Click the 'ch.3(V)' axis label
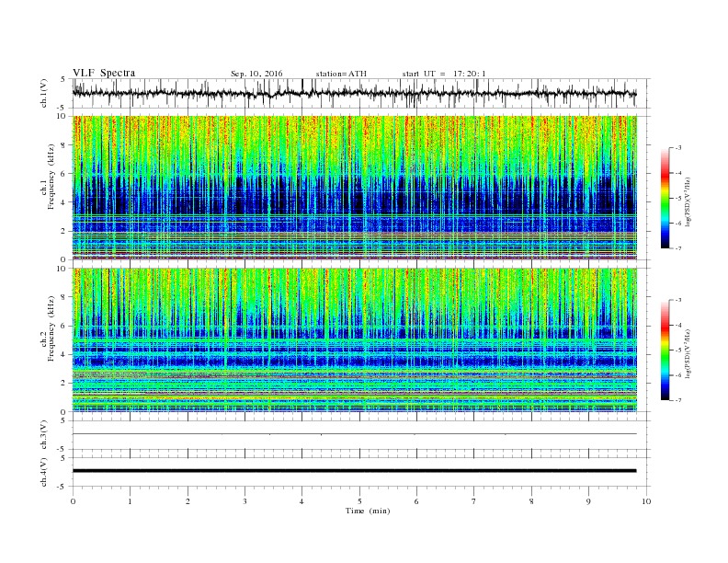Image resolution: width=728 pixels, height=563 pixels. click(43, 435)
